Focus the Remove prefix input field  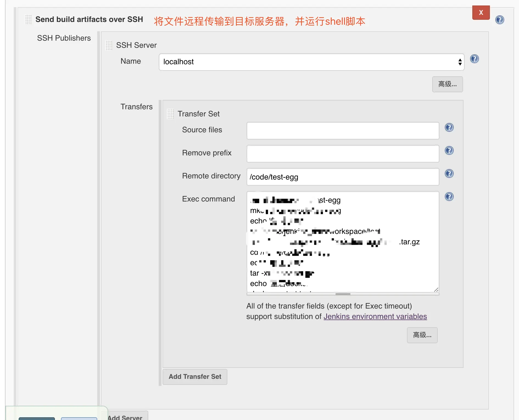(343, 154)
